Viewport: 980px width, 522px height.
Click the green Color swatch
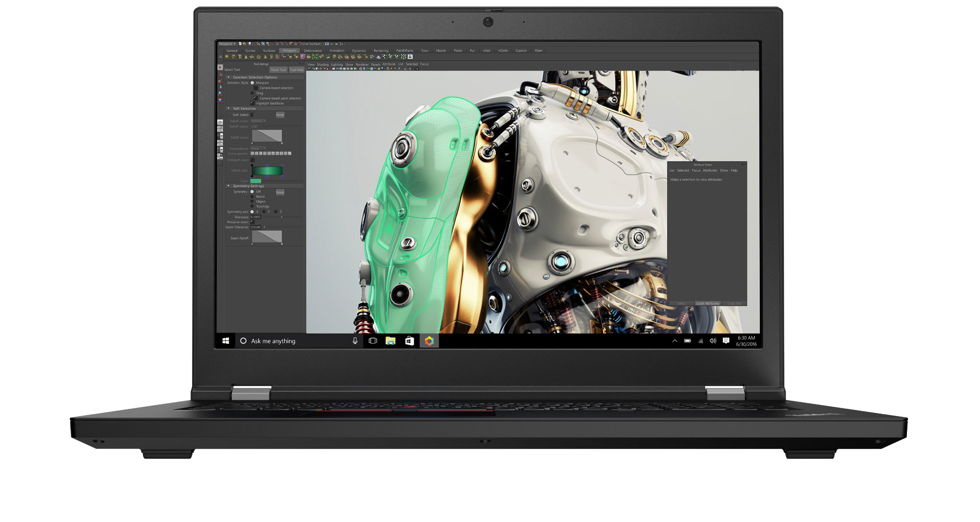tap(256, 181)
